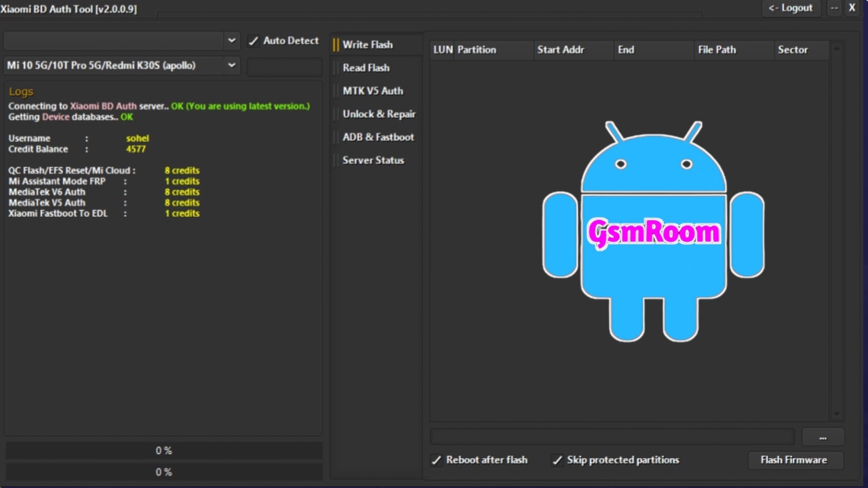Uncheck Skip protected partitions
This screenshot has width=868, height=488.
click(557, 460)
